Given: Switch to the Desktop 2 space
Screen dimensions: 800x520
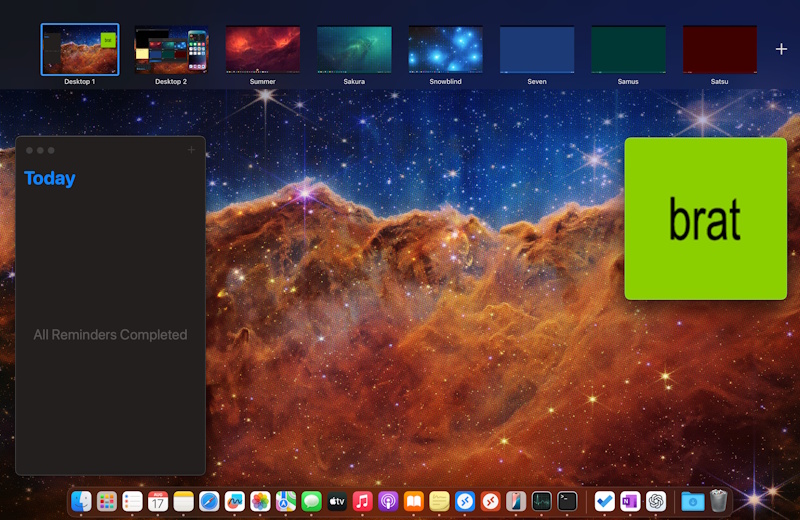Looking at the screenshot, I should (171, 49).
